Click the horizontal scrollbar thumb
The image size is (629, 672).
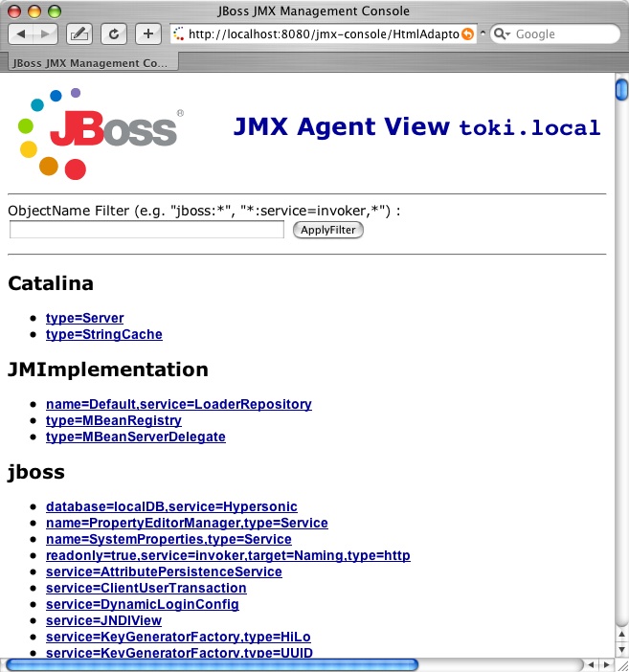(x=212, y=664)
